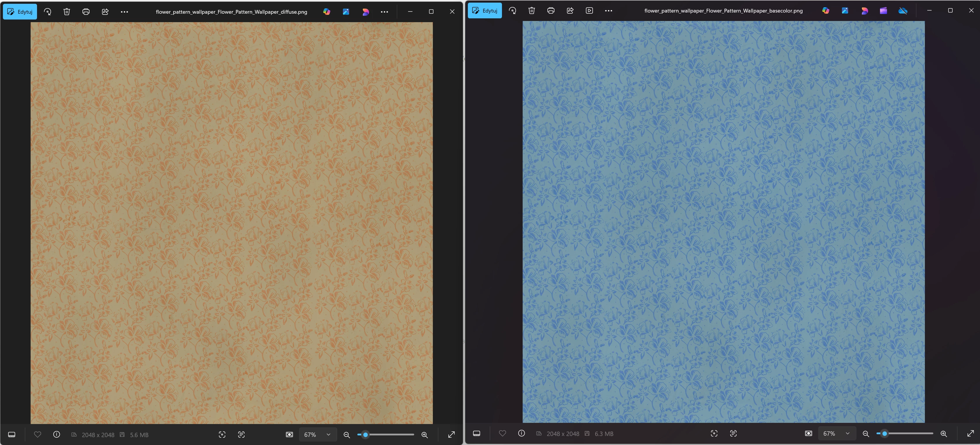The image size is (980, 445).
Task: Click Edytuj button in diffuse.png window
Action: coord(20,12)
